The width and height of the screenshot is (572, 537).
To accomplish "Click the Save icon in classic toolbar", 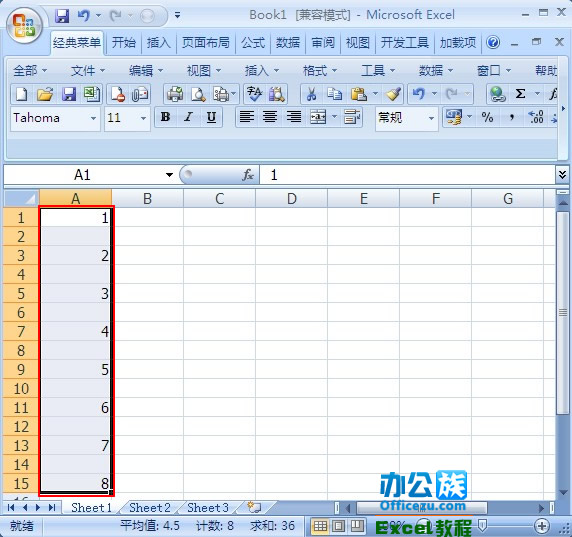I will click(x=69, y=94).
